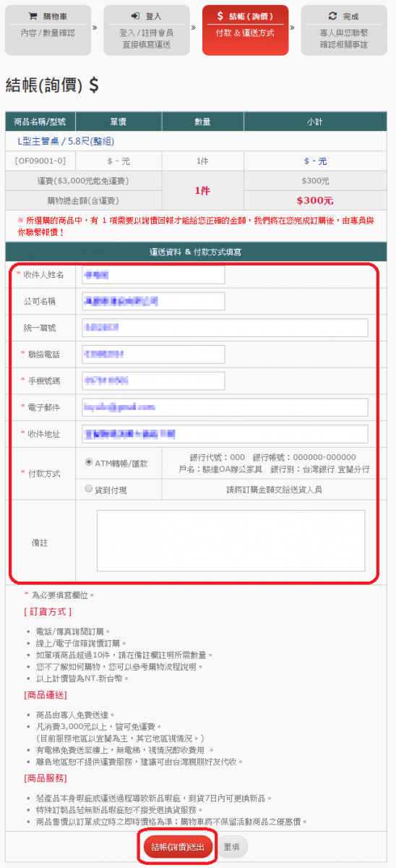Viewport: 396px width, 868px height.
Task: Click the login arrow icon in step two
Action: click(135, 15)
